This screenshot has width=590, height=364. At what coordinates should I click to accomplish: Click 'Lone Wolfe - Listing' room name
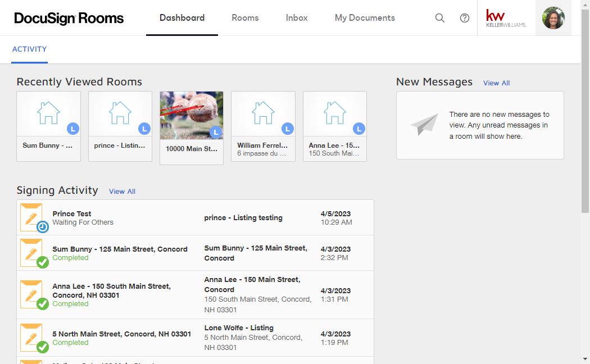[239, 328]
